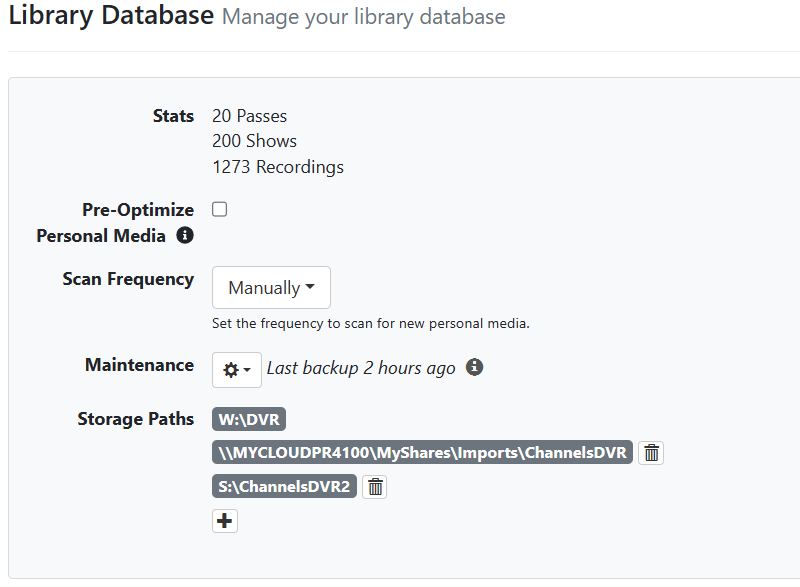Open the Scan Frequency 'Manually' dropdown
Image resolution: width=800 pixels, height=587 pixels.
271,288
